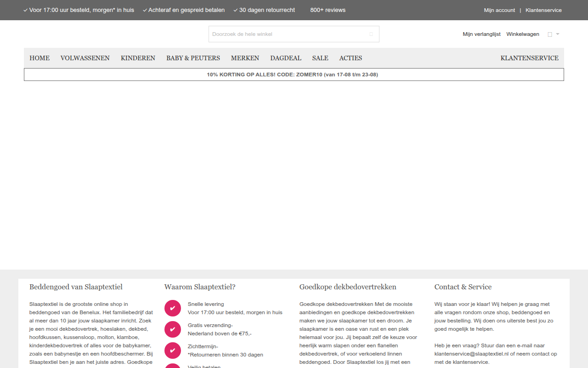This screenshot has width=588, height=368.
Task: Click the 'Snelle levering' text
Action: 206,304
